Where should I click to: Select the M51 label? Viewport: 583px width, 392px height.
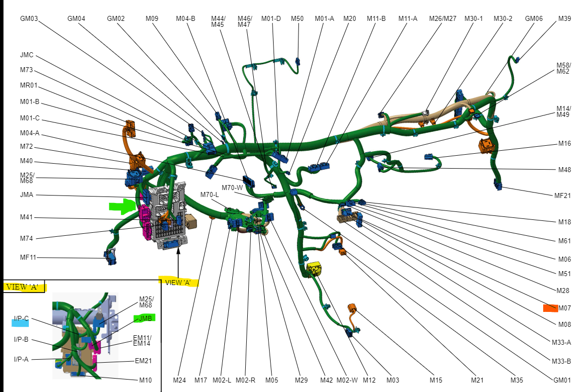pyautogui.click(x=565, y=274)
